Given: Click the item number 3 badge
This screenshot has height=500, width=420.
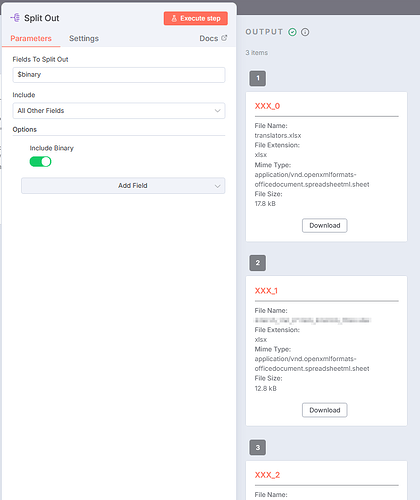Looking at the screenshot, I should pyautogui.click(x=258, y=447).
